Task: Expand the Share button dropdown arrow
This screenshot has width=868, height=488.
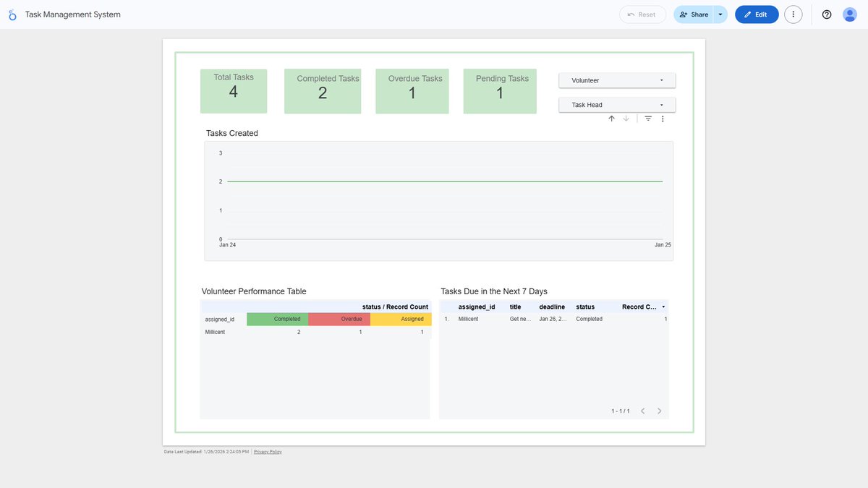Action: coord(720,14)
